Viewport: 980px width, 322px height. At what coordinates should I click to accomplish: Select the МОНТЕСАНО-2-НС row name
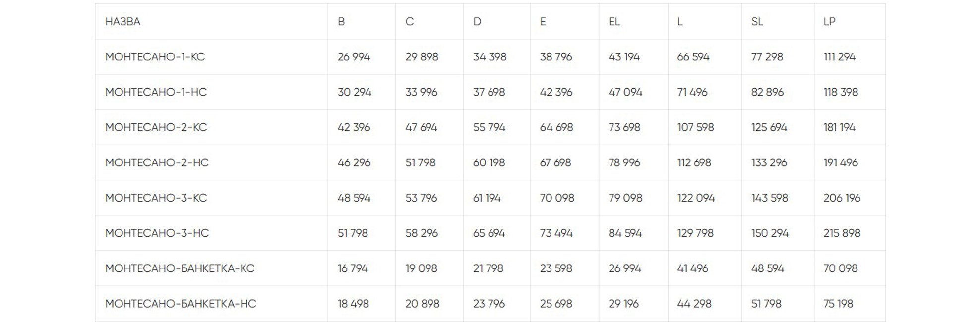[157, 162]
